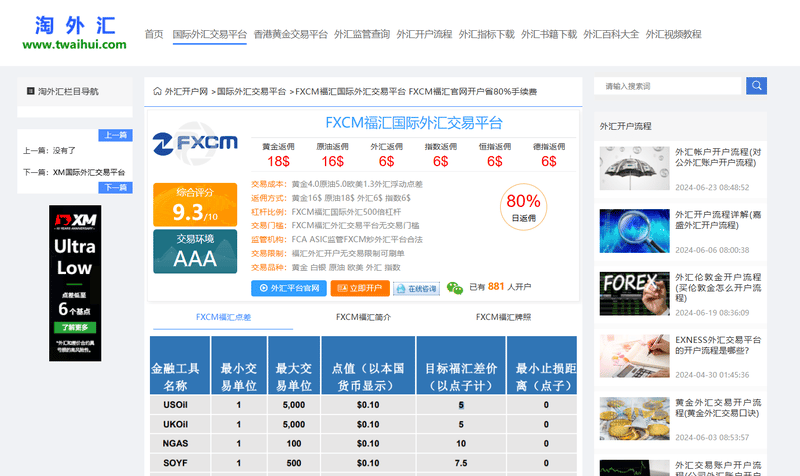
Task: Click the 外汇平台官网 blue button
Action: [x=289, y=288]
